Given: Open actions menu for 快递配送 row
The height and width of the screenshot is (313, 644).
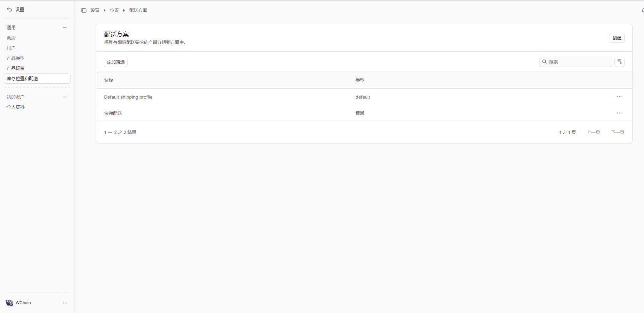Looking at the screenshot, I should [x=619, y=113].
